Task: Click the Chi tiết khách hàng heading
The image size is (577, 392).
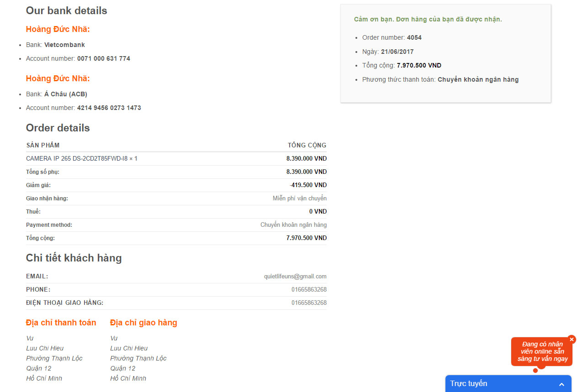Action: pyautogui.click(x=74, y=258)
